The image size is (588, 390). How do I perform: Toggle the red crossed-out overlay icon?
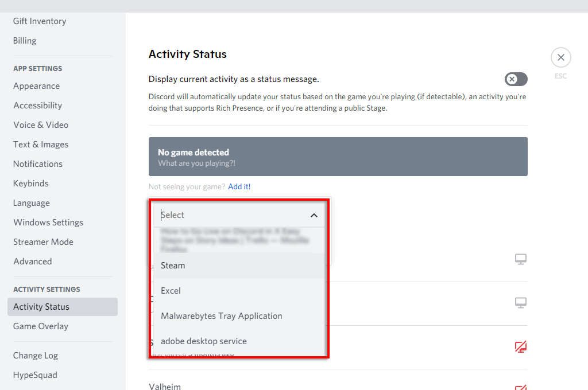(520, 346)
